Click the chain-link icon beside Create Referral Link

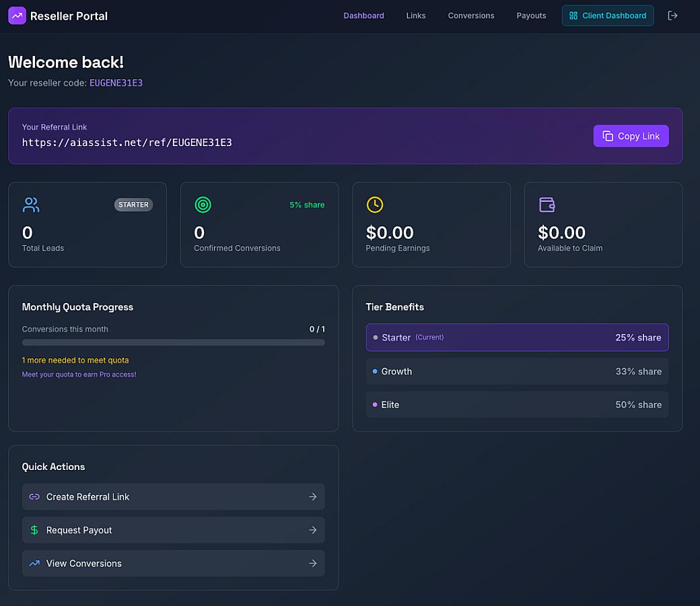click(x=34, y=497)
